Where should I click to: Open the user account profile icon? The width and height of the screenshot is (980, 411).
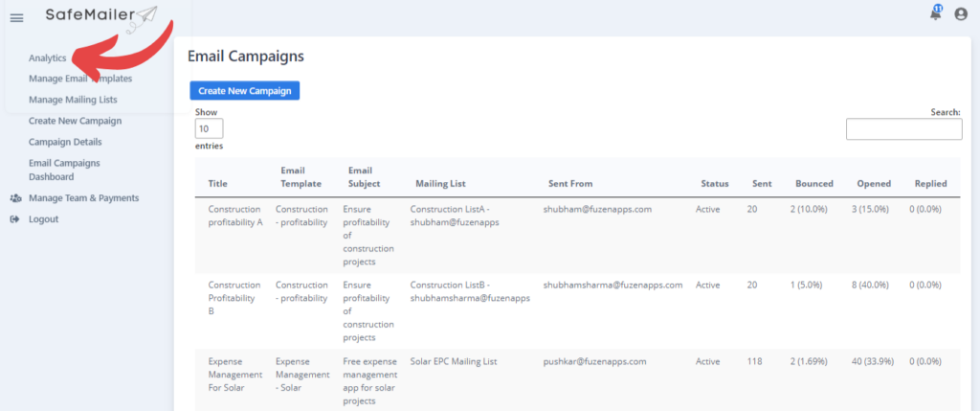click(x=961, y=13)
